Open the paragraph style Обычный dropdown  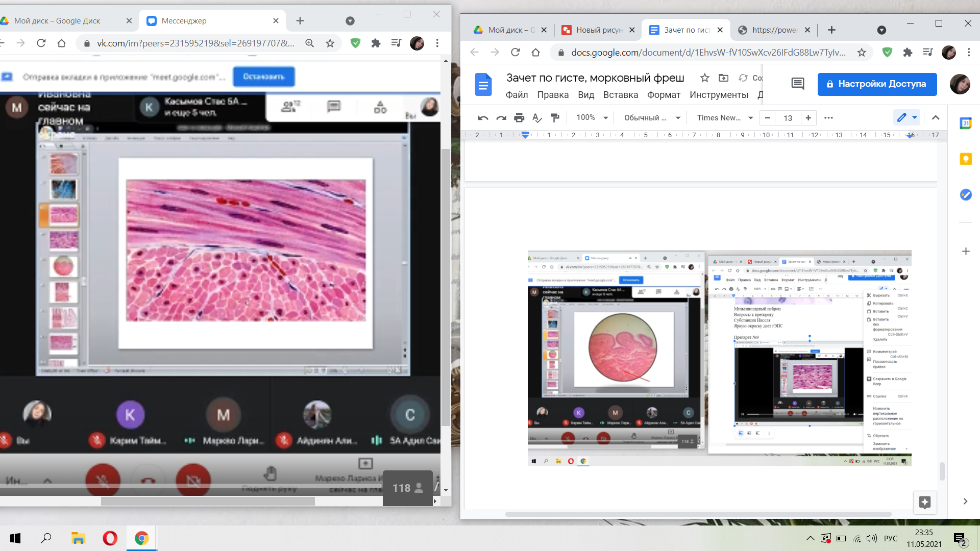pyautogui.click(x=652, y=118)
